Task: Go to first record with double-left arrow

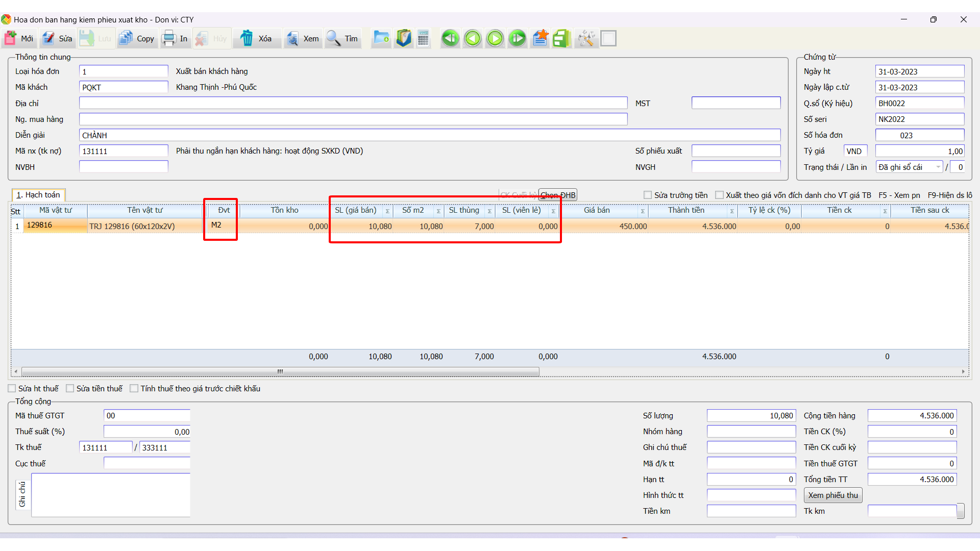Action: (x=450, y=38)
